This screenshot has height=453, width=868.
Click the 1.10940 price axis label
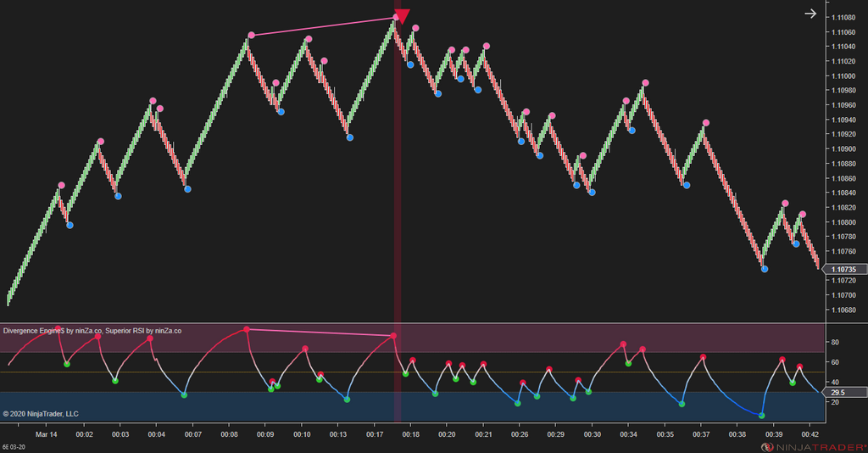coord(843,120)
